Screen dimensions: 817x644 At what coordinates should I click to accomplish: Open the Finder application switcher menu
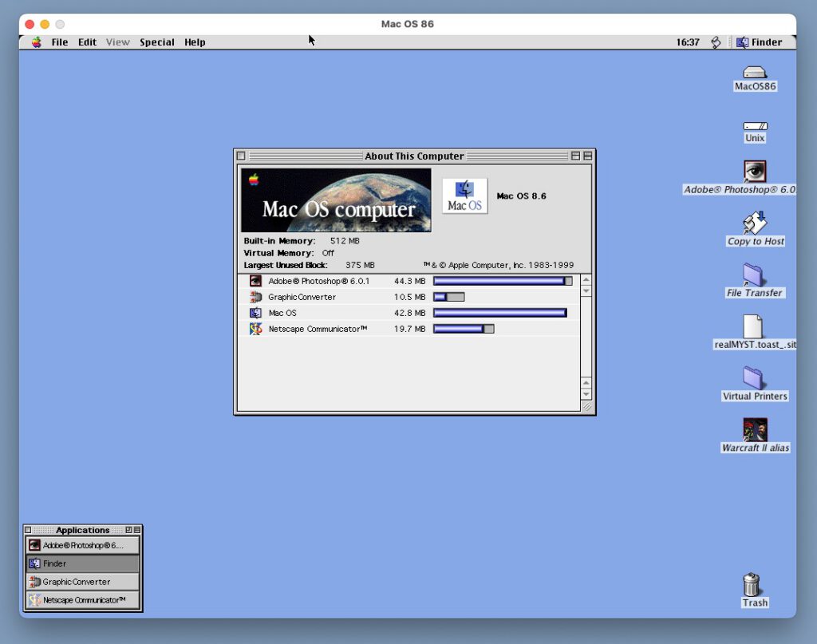point(759,42)
